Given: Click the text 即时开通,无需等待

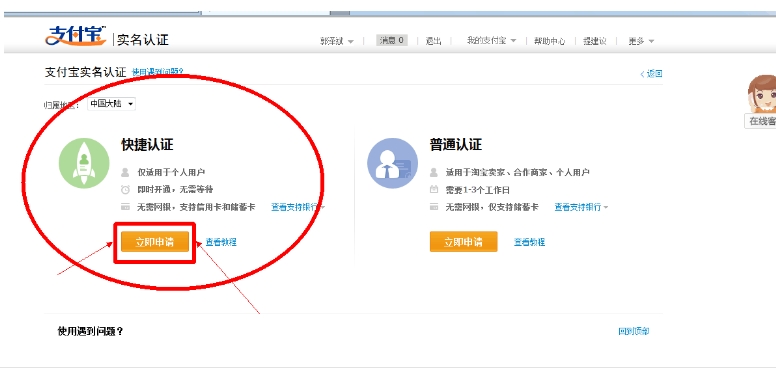Looking at the screenshot, I should coord(175,189).
